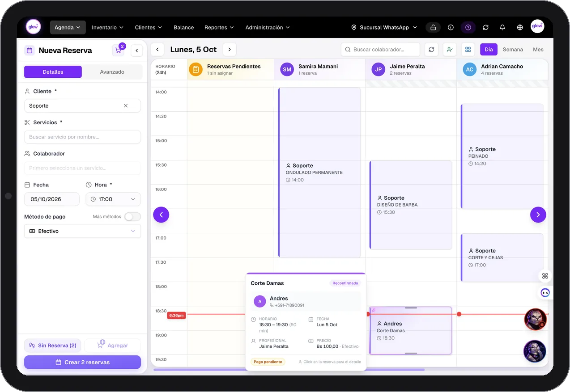Expand the Reportes menu

pyautogui.click(x=219, y=27)
